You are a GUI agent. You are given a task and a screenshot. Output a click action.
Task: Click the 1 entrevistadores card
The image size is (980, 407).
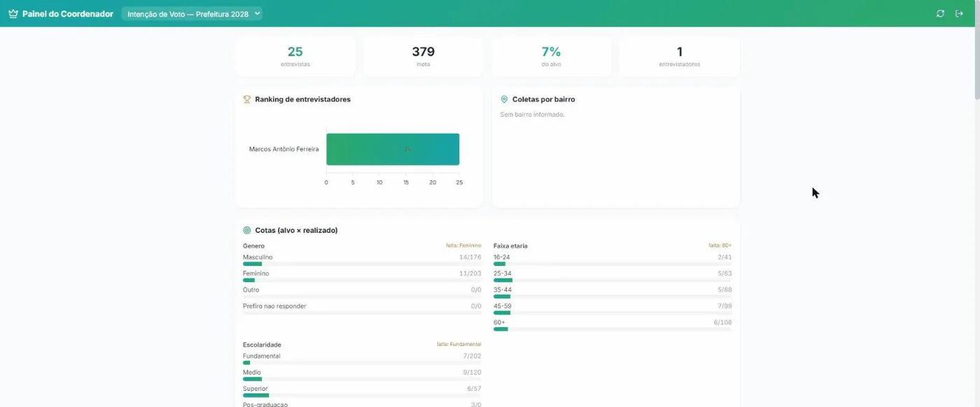pos(680,57)
